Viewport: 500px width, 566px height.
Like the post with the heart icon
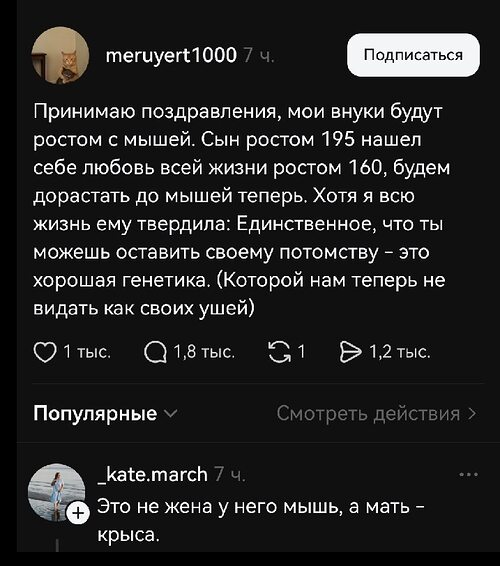click(45, 352)
